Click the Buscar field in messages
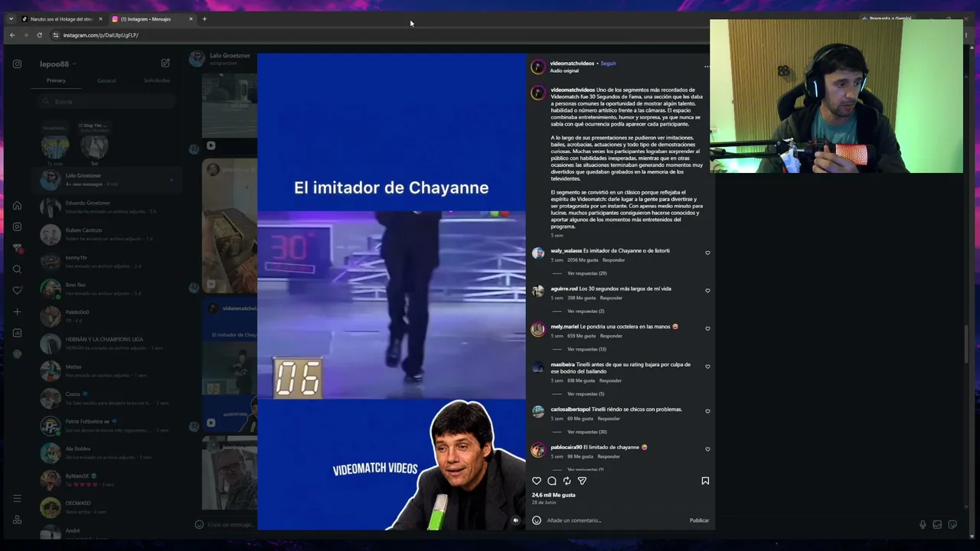The width and height of the screenshot is (980, 551). click(x=106, y=102)
